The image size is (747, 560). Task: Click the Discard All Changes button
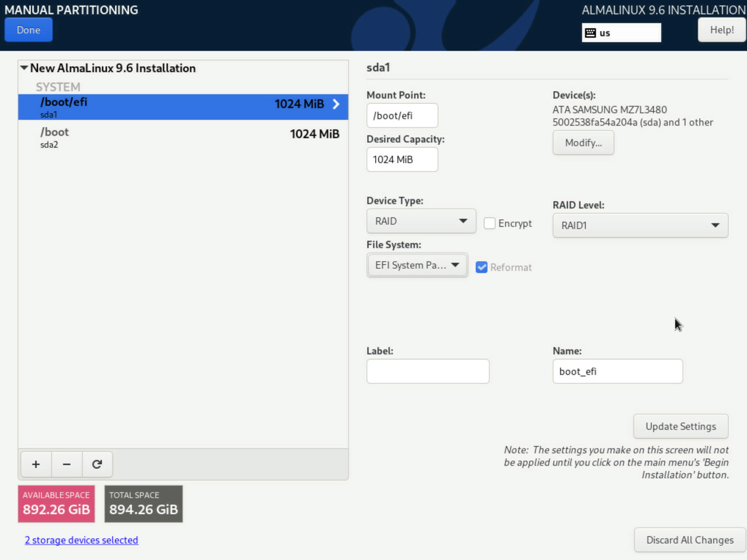690,540
